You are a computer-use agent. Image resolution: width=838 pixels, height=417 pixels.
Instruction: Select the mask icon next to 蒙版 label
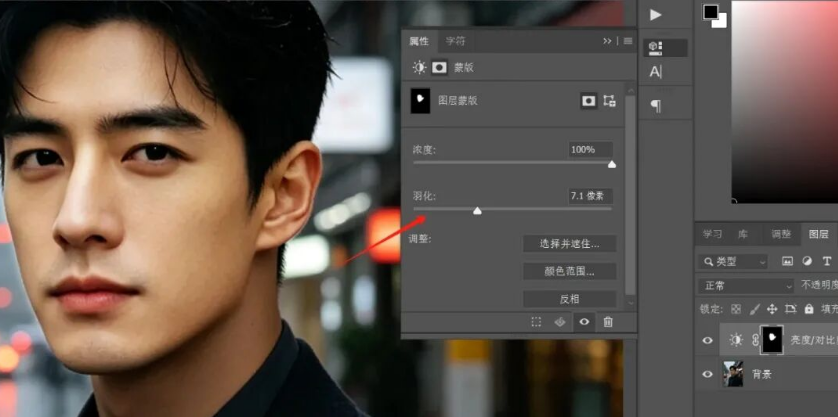[439, 67]
